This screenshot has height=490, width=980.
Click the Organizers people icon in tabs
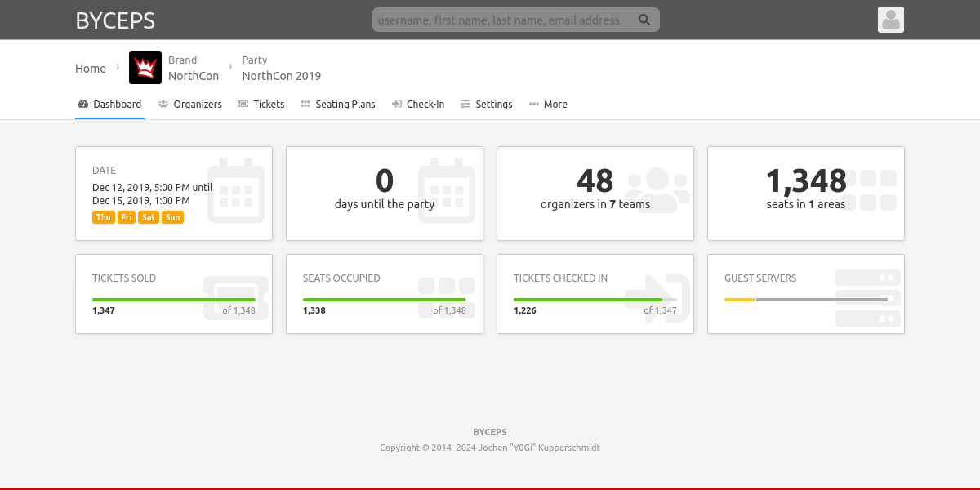coord(163,105)
